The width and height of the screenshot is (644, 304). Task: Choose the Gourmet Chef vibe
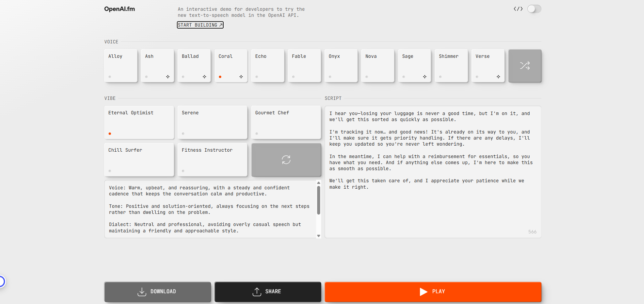(286, 122)
